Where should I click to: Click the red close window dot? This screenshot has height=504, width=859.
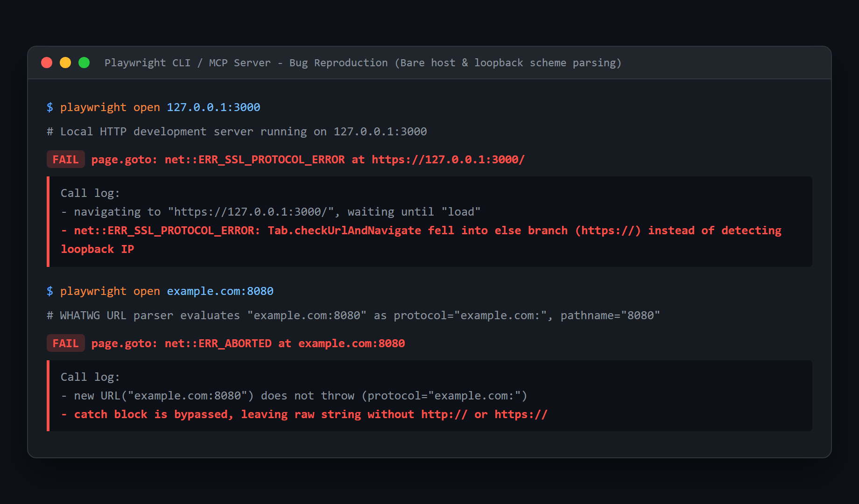coord(47,63)
